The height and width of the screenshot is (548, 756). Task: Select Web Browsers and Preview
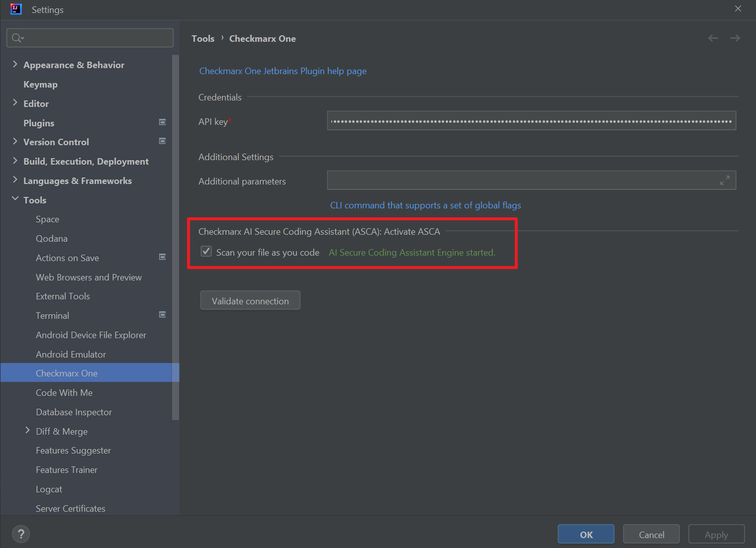point(89,277)
